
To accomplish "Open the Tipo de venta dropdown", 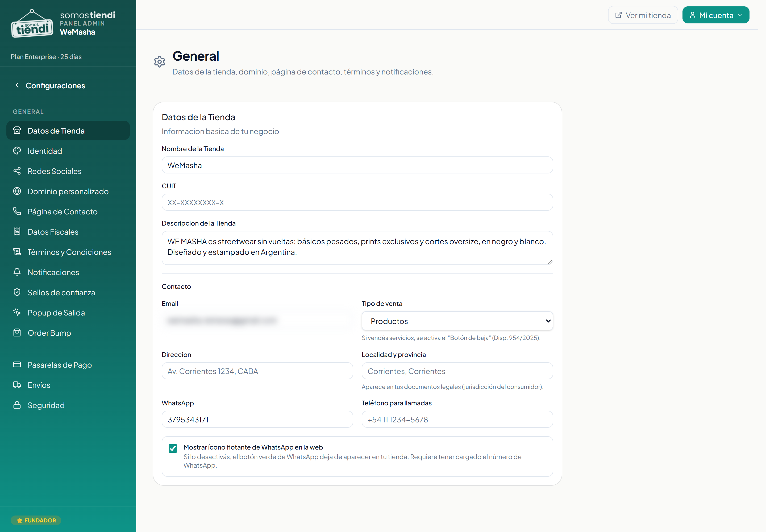I will (x=457, y=321).
